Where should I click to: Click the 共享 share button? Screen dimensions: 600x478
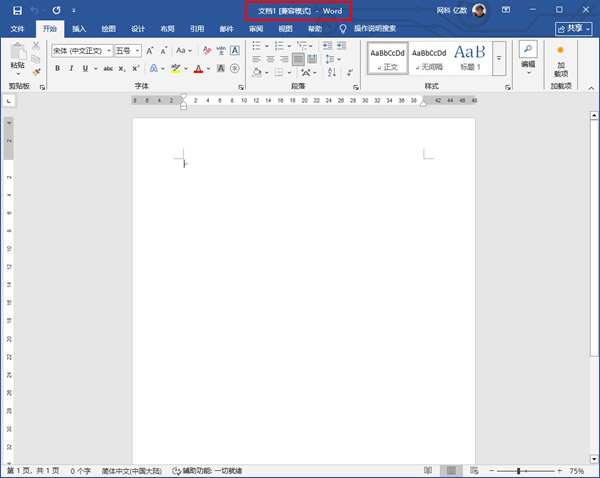click(x=573, y=29)
